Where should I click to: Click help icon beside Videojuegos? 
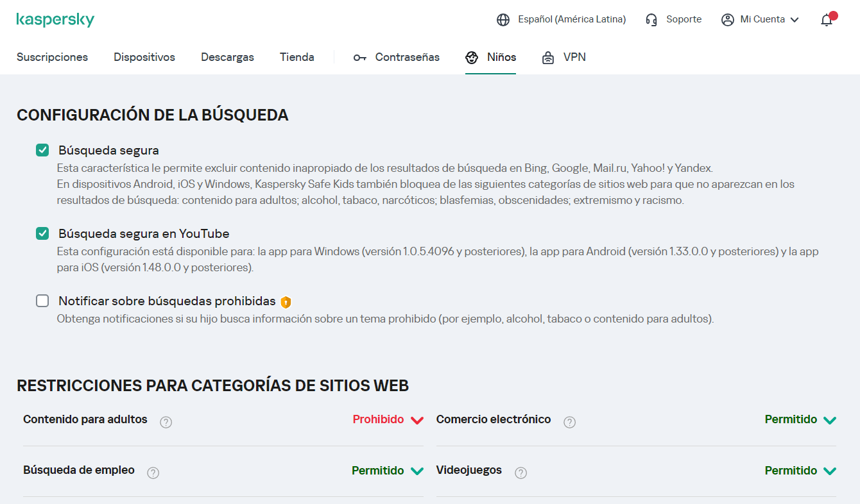coord(521,473)
